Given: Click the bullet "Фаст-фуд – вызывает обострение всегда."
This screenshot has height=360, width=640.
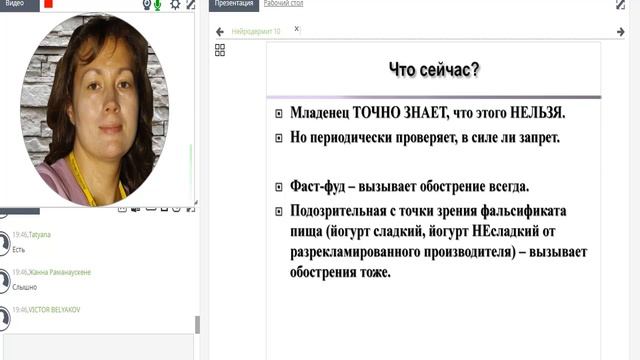Looking at the screenshot, I should pos(409,187).
